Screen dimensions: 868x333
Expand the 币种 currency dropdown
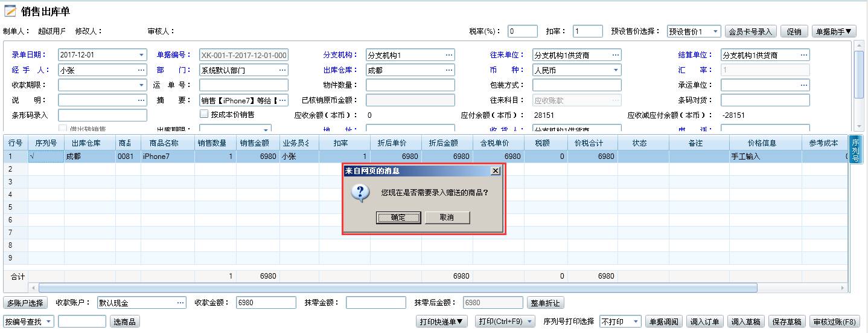[x=615, y=70]
